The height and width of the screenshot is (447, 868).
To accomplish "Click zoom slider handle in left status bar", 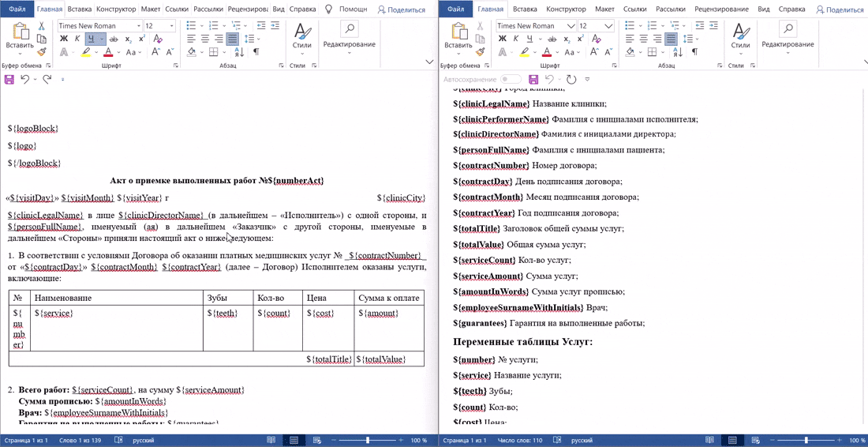I will (x=368, y=440).
